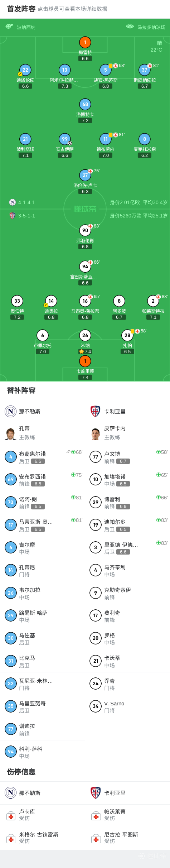Click goalkeeper 梅雷特 number 1 badge
Viewport: 170px width, 868px height.
[x=85, y=42]
